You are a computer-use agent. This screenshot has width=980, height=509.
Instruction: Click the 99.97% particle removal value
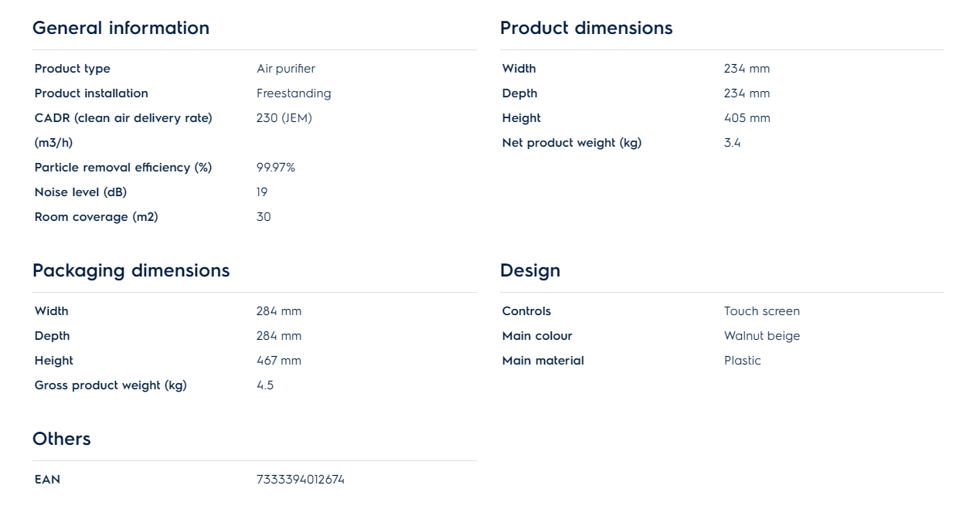(276, 168)
